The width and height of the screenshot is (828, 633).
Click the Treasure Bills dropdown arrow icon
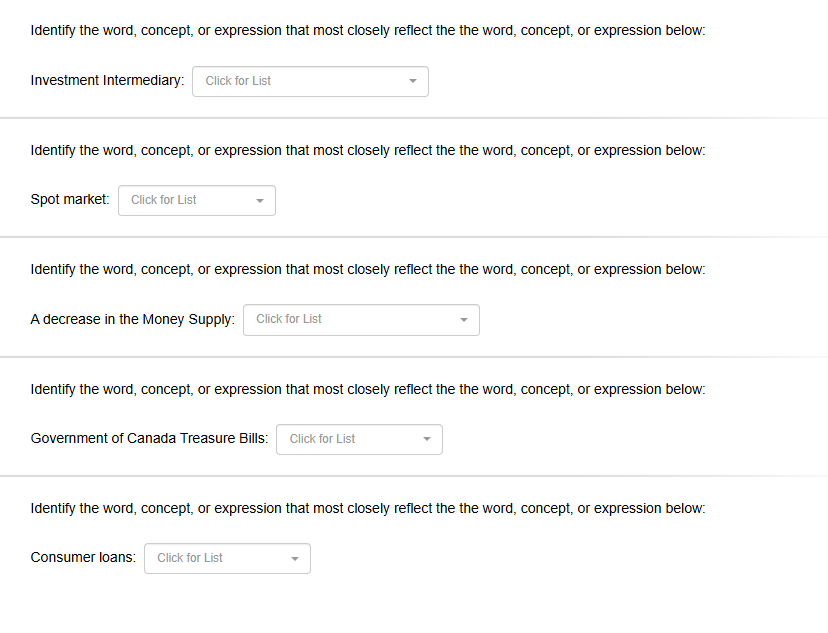click(x=427, y=439)
